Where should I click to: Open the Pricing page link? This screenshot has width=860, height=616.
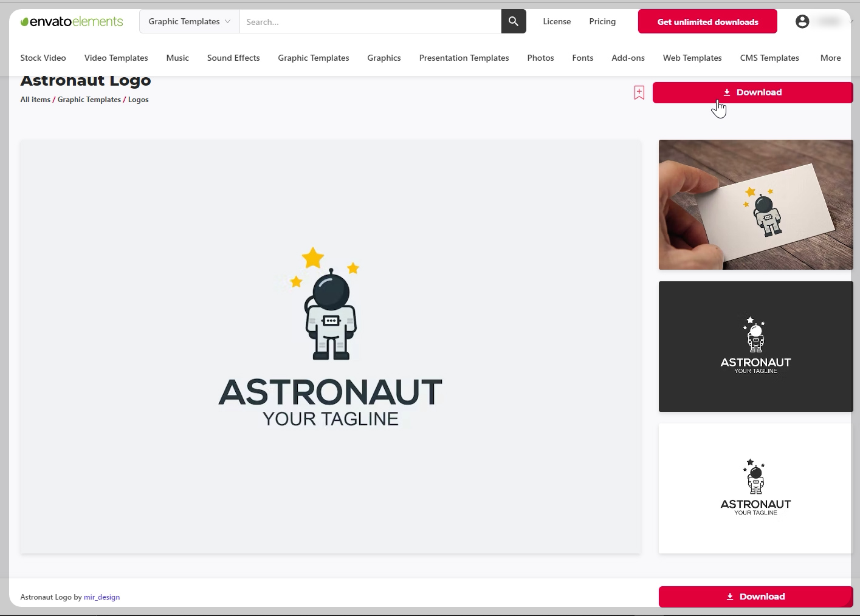click(602, 21)
